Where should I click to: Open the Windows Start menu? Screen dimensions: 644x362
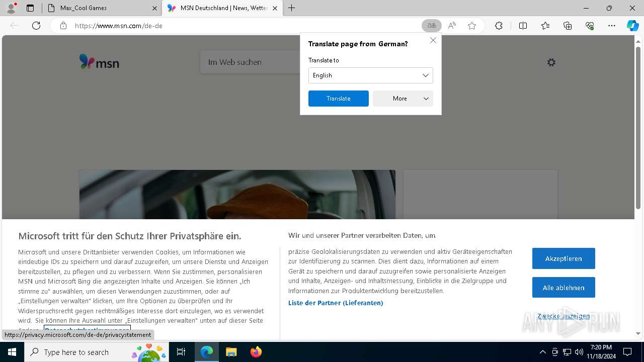12,352
